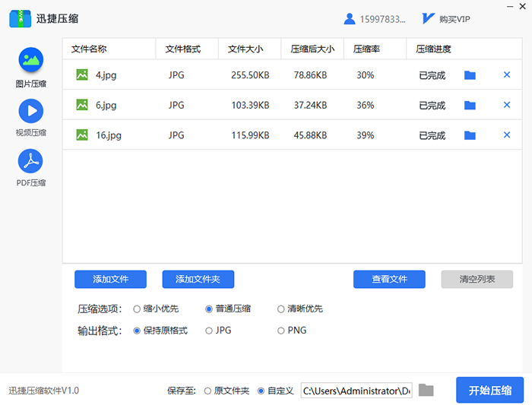Image resolution: width=532 pixels, height=405 pixels.
Task: Select 缩小优先 compression option
Action: click(x=137, y=309)
